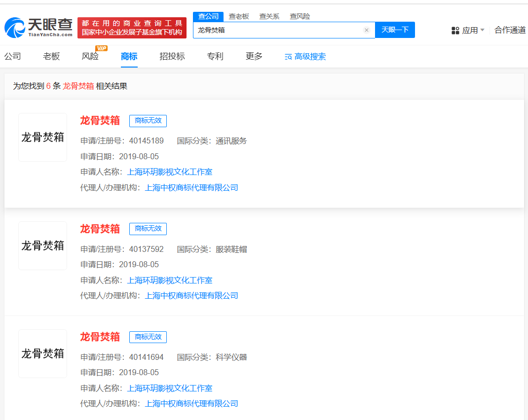Image resolution: width=528 pixels, height=420 pixels.
Task: Open the advanced search (高级搜索) icon link
Action: [x=289, y=57]
